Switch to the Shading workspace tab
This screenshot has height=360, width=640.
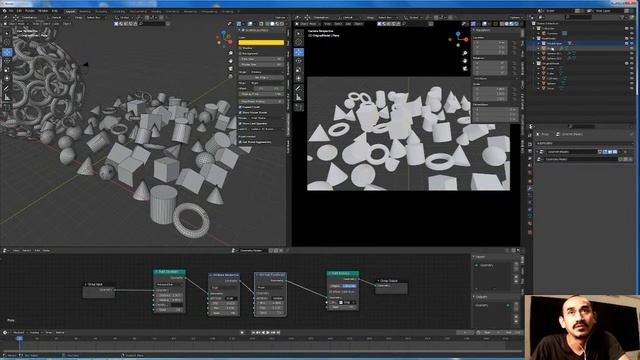click(156, 11)
